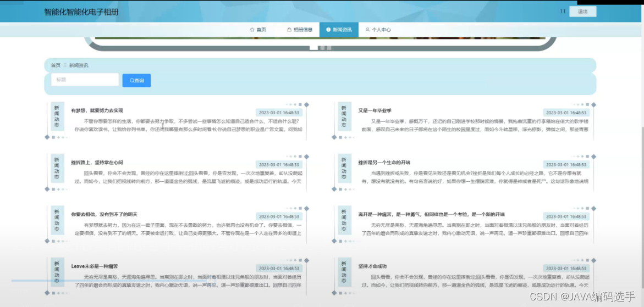Image resolution: width=644 pixels, height=307 pixels.
Task: Click date stamp of 坚持才会成功 article
Action: (x=566, y=269)
